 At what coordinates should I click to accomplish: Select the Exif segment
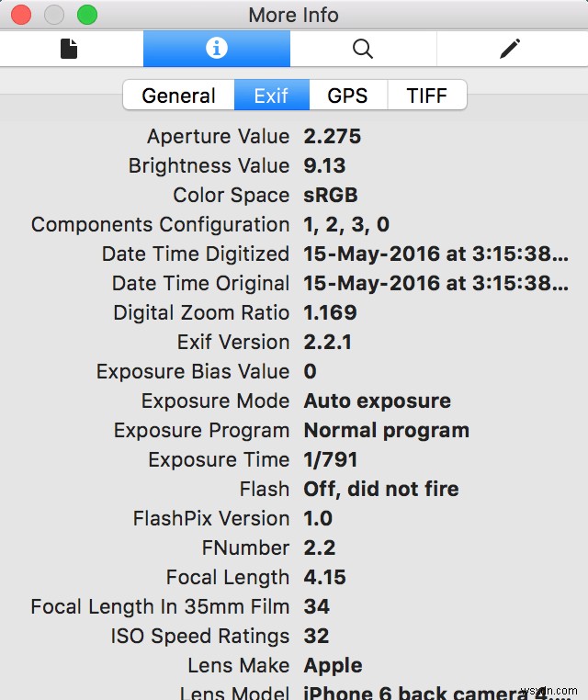click(272, 96)
